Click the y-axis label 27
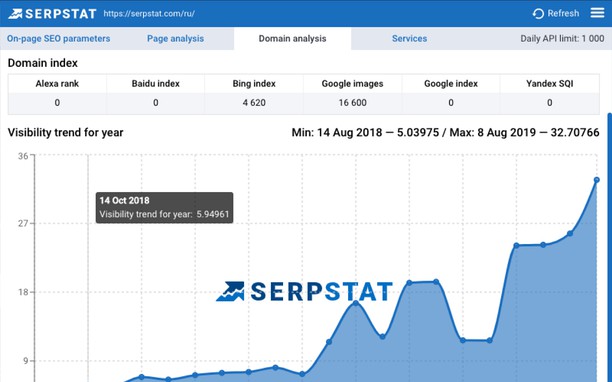 [23, 224]
